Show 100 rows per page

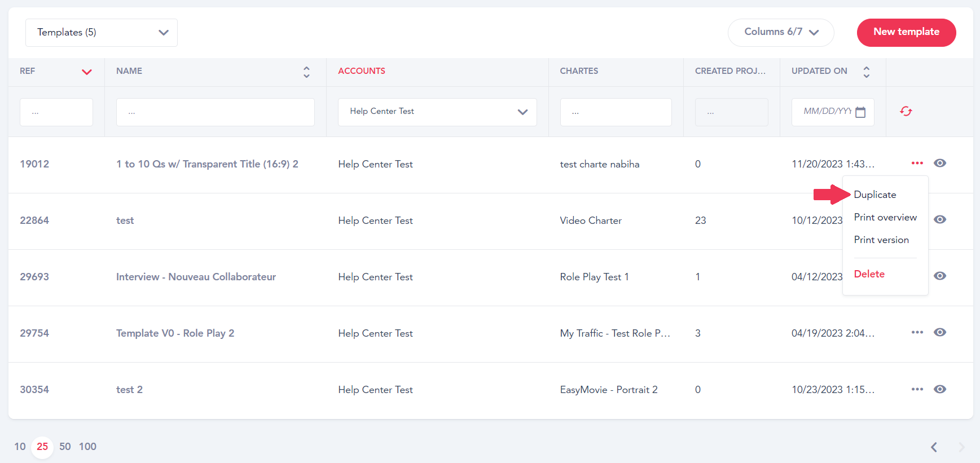(87, 447)
